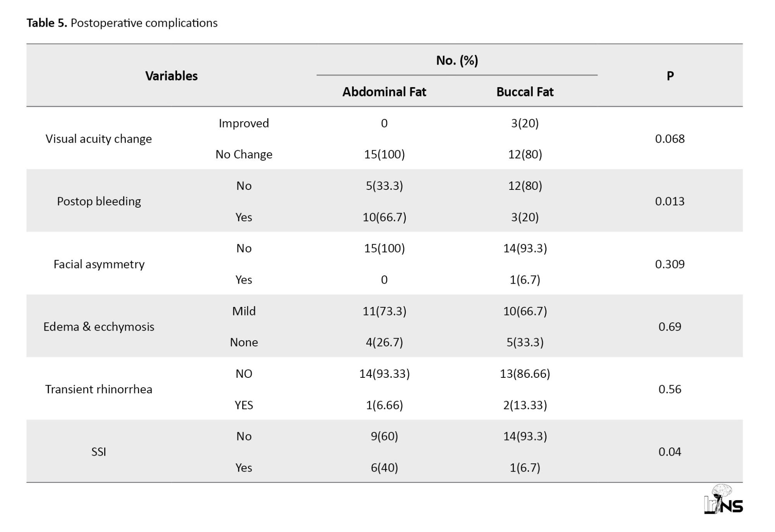Select the Transient rhinorrhea row label

99,389
